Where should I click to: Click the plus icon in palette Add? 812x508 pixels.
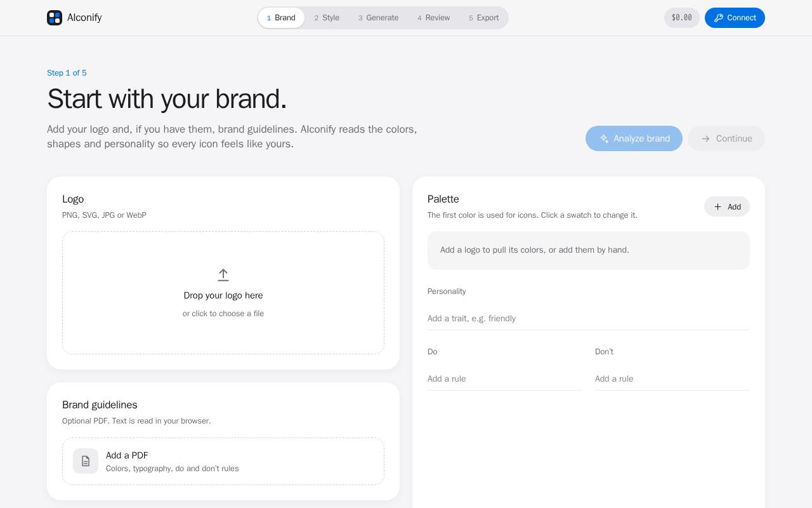coord(718,206)
